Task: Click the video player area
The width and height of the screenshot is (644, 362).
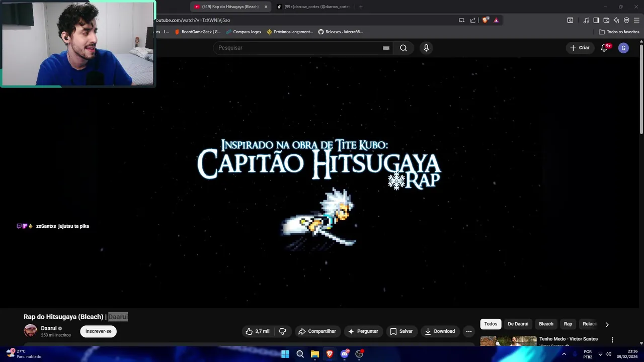Action: tap(320, 182)
